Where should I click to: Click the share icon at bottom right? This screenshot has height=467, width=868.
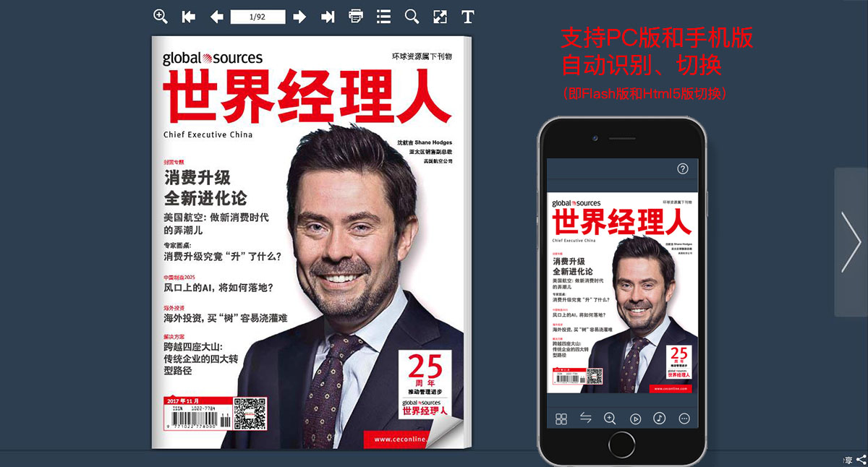pos(861,459)
